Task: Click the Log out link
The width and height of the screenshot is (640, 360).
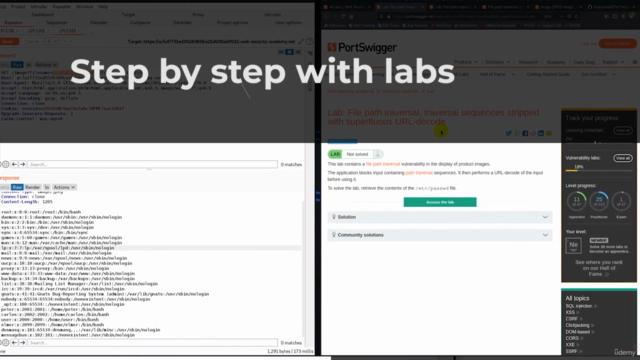Action: 589,44
